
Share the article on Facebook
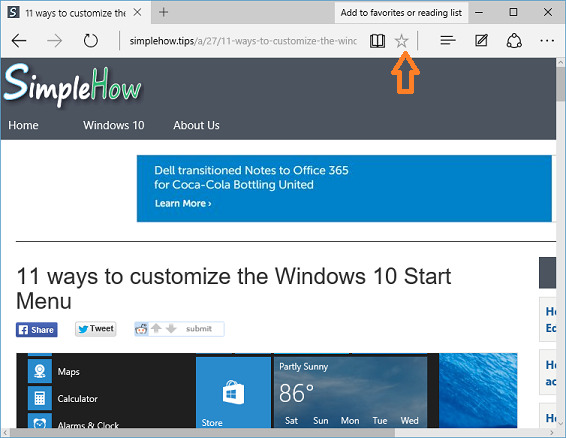tap(36, 329)
